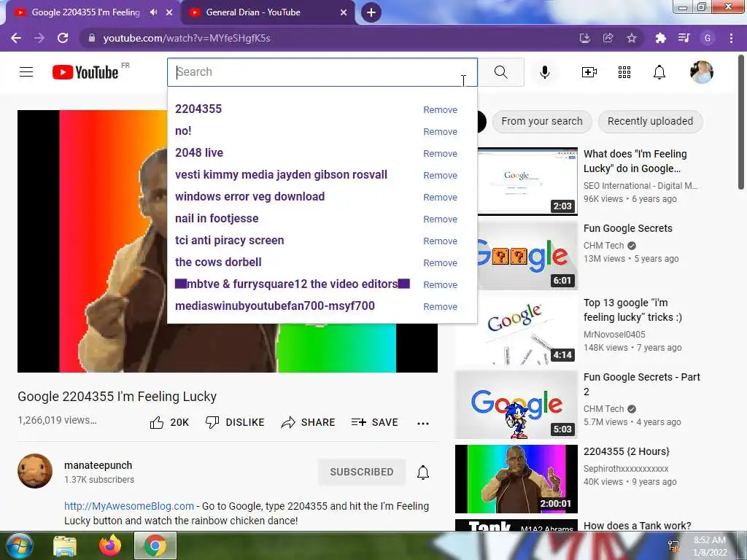Screen dimensions: 747x560
Task: Remove 'nail in footjesse' from history
Action: pos(440,219)
